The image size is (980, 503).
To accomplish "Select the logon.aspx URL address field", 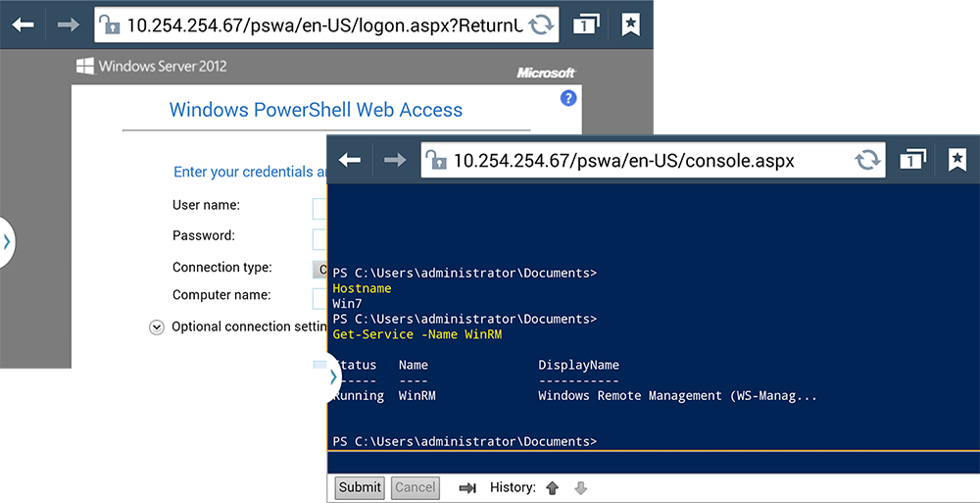I will click(x=326, y=25).
